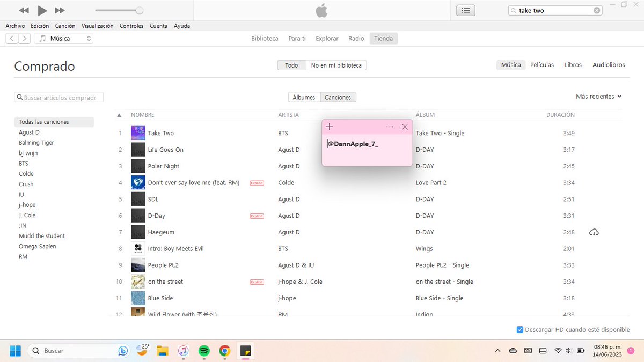Sort by the DURACIÓN column header

click(x=560, y=115)
